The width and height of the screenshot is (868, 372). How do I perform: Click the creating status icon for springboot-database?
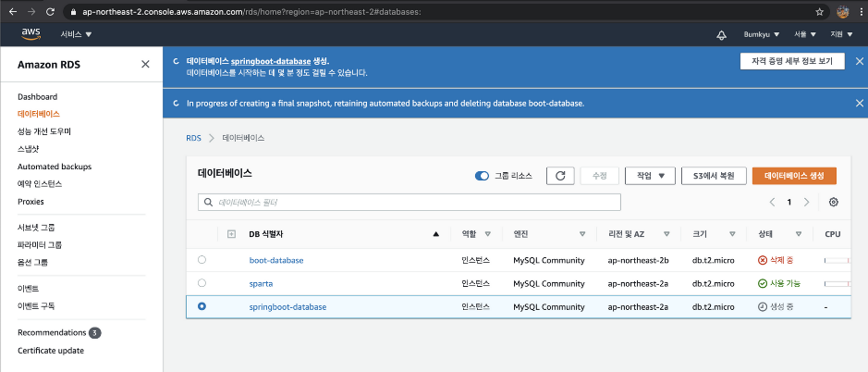pyautogui.click(x=763, y=306)
